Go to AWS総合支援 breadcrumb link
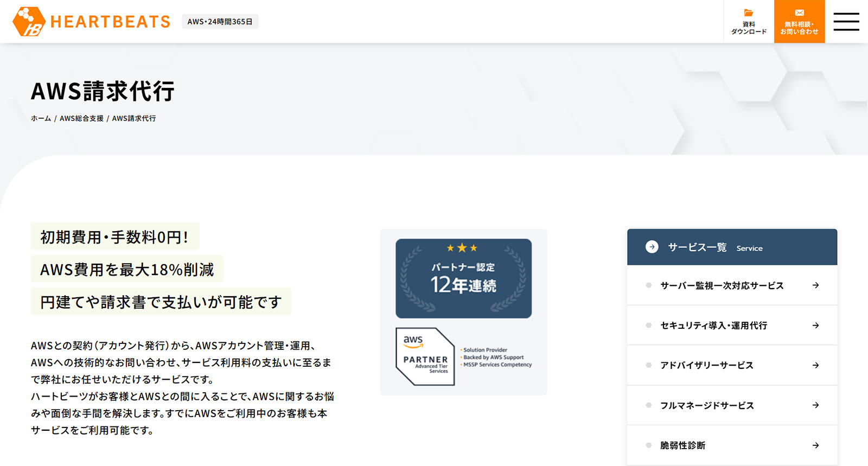Screen dimensions: 868x466 81,118
